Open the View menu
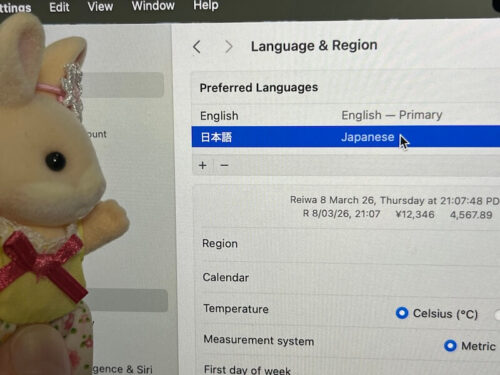Image resolution: width=500 pixels, height=375 pixels. tap(100, 6)
